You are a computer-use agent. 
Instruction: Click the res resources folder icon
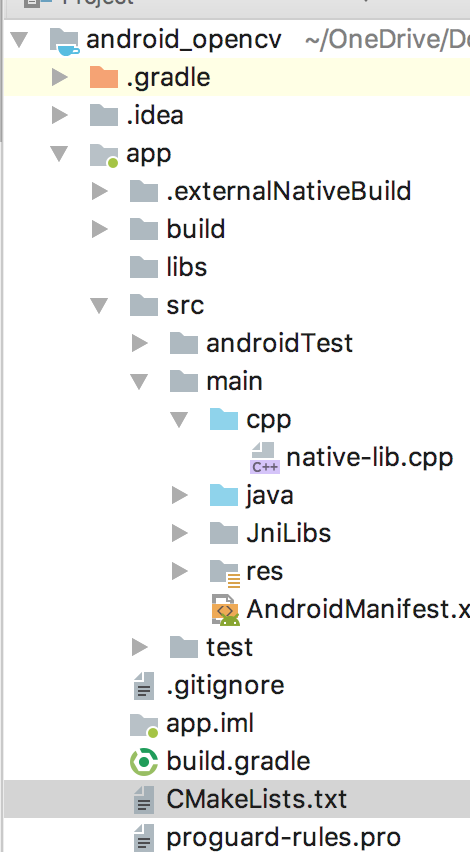[x=224, y=572]
